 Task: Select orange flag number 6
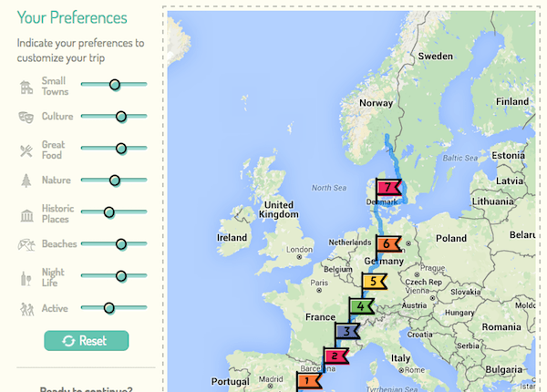point(388,243)
